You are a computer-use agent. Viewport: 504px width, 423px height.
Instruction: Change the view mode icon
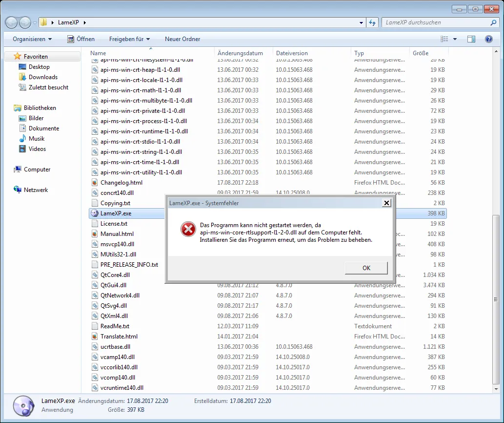coord(444,39)
